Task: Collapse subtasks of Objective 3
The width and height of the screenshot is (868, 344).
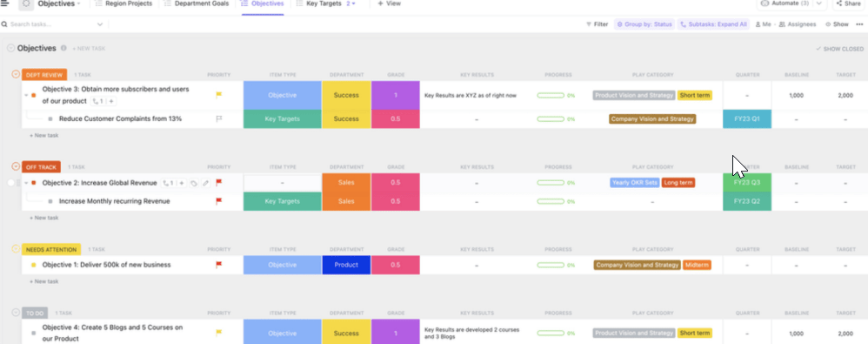Action: point(26,95)
